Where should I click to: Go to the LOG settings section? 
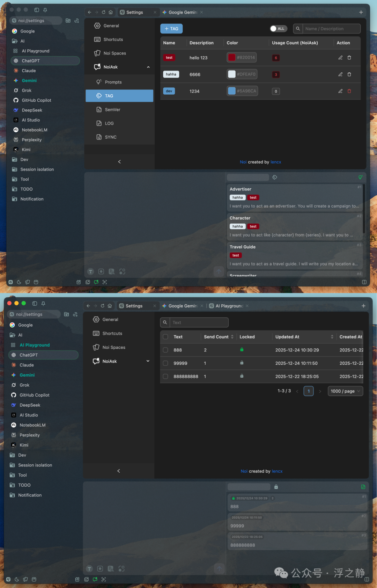tap(119, 123)
